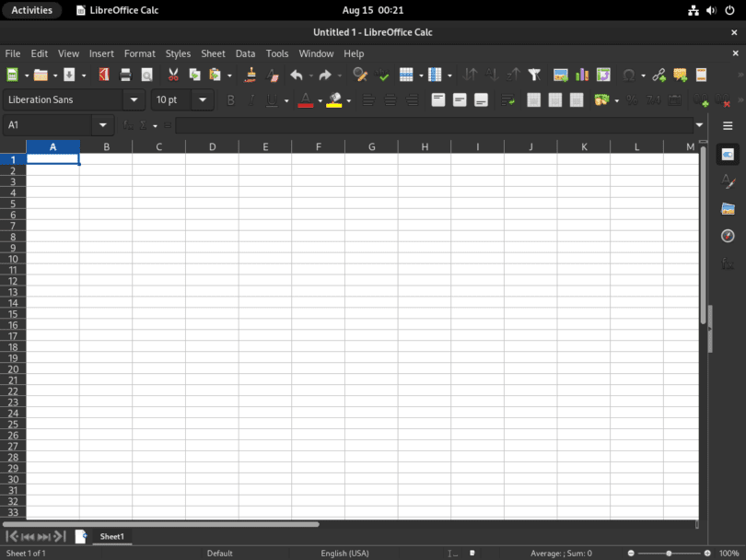This screenshot has width=746, height=560.
Task: Open the Insert Chart tool
Action: [x=581, y=75]
